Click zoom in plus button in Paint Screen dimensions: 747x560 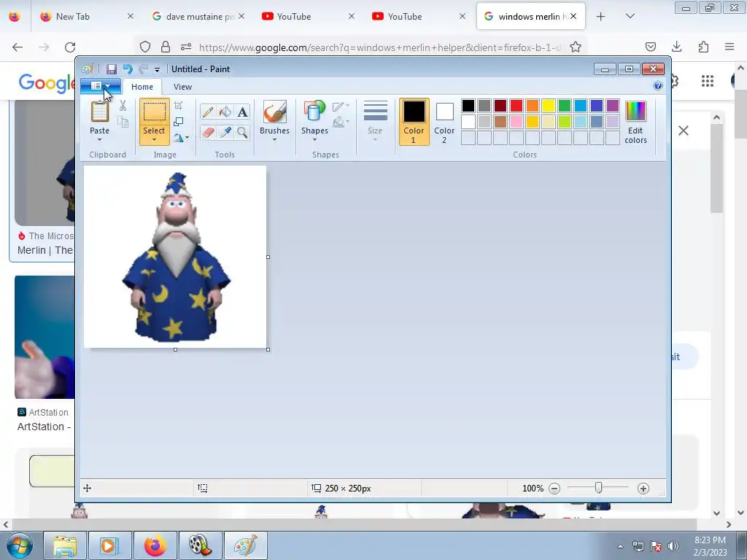pos(643,488)
